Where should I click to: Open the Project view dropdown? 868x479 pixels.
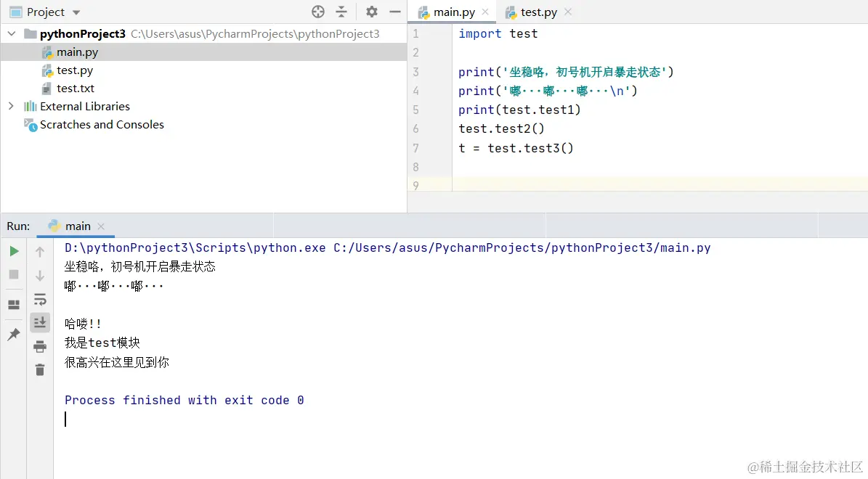click(x=76, y=12)
